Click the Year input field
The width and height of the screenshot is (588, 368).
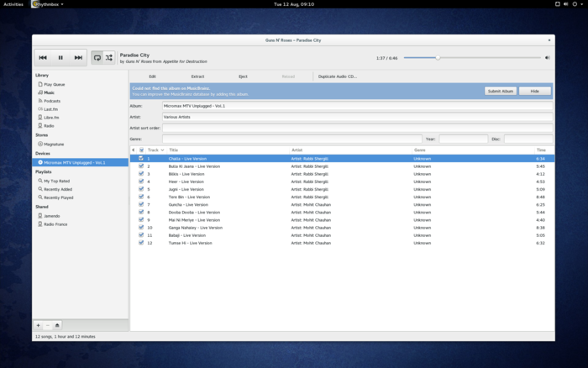[462, 139]
